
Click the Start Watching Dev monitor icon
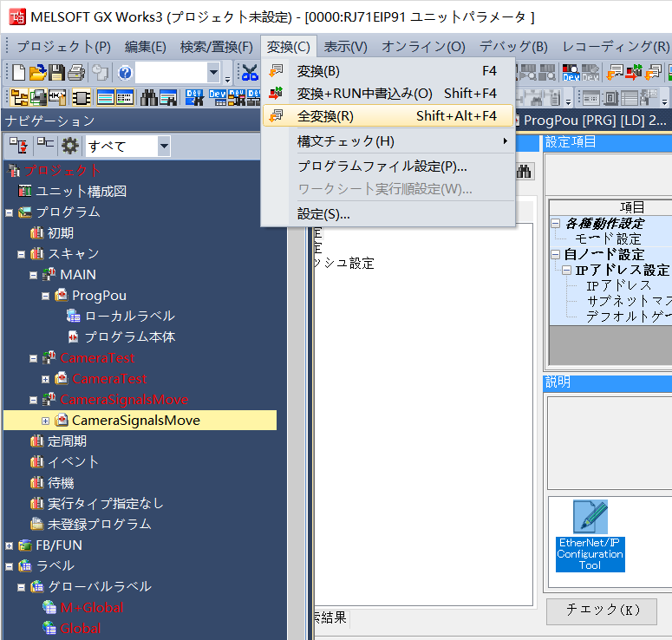[x=571, y=73]
